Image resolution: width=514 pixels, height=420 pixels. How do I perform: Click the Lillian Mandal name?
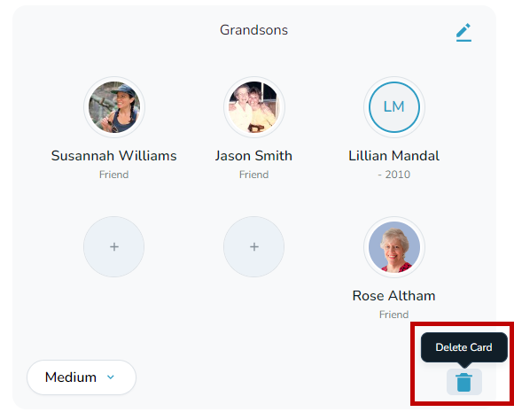pos(393,156)
